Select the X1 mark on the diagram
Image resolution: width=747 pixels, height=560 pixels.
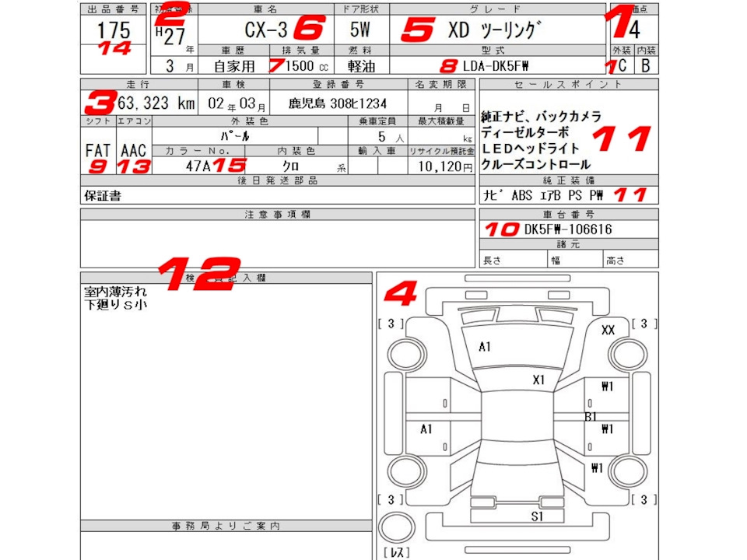pos(538,380)
